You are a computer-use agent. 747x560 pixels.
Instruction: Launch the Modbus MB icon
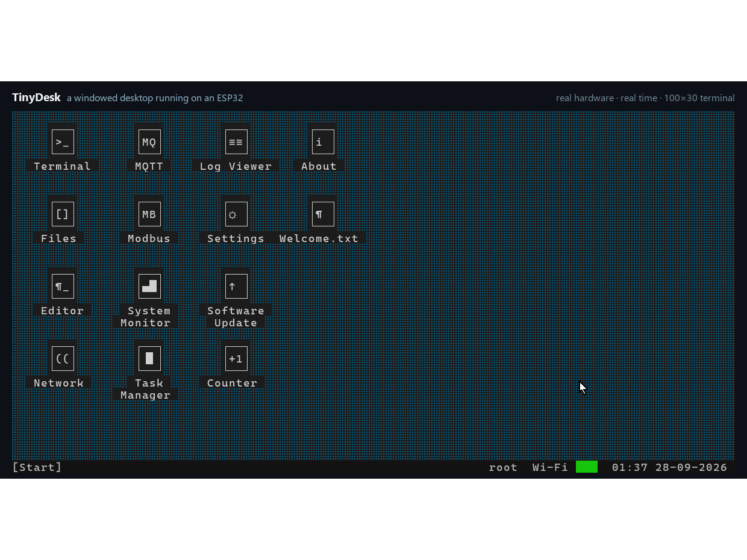pyautogui.click(x=149, y=214)
